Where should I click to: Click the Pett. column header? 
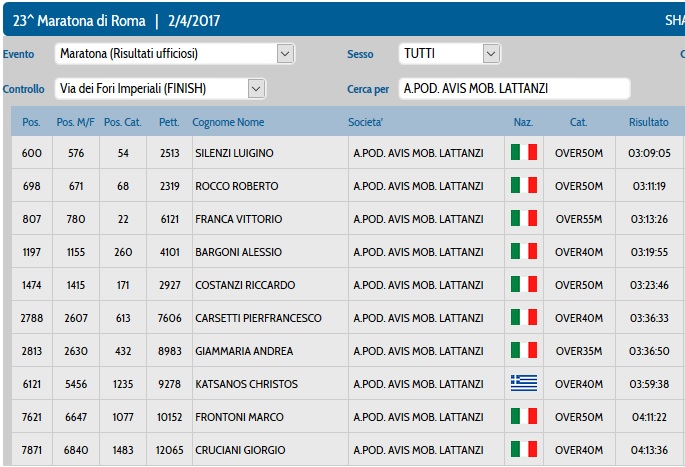pyautogui.click(x=169, y=122)
